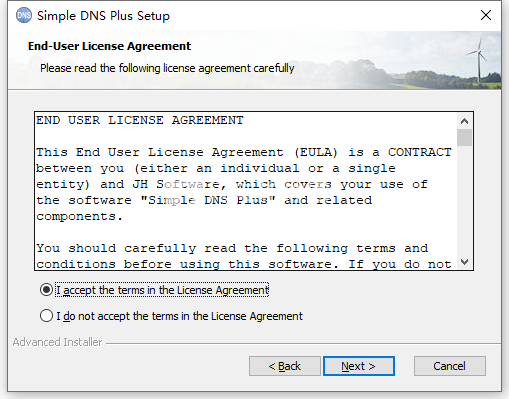Close the Simple DNS Plus Setup window
The image size is (509, 399).
tap(486, 15)
